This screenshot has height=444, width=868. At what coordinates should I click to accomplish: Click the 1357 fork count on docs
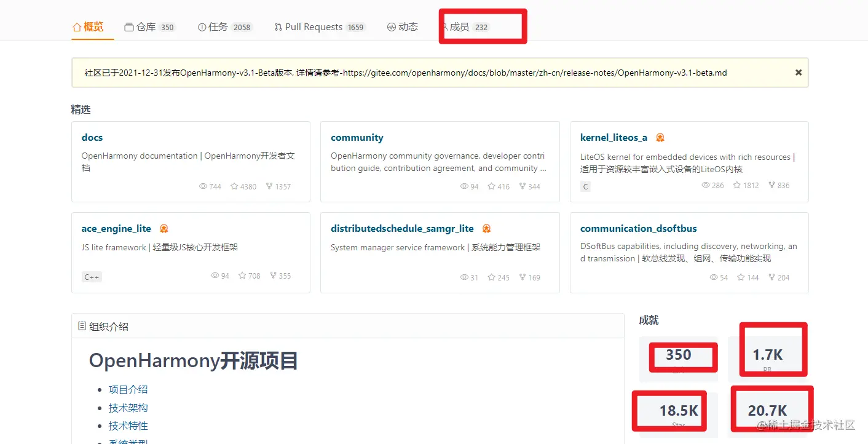tap(283, 186)
